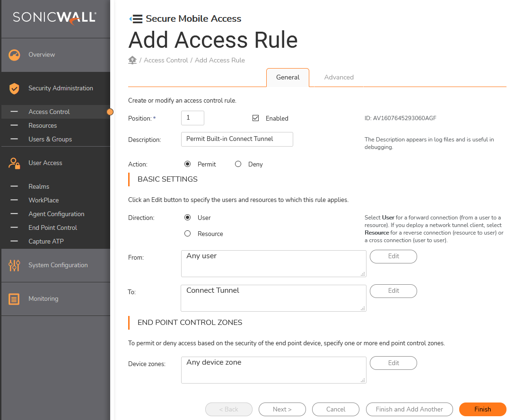Screen dimensions: 515x420
Task: Click the User Access person-lock icon
Action: pyautogui.click(x=14, y=163)
